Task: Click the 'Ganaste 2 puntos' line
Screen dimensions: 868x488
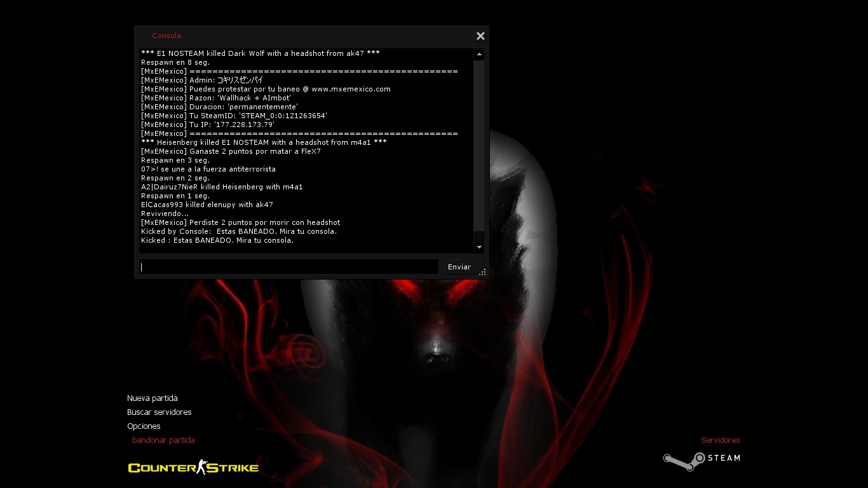Action: (231, 151)
